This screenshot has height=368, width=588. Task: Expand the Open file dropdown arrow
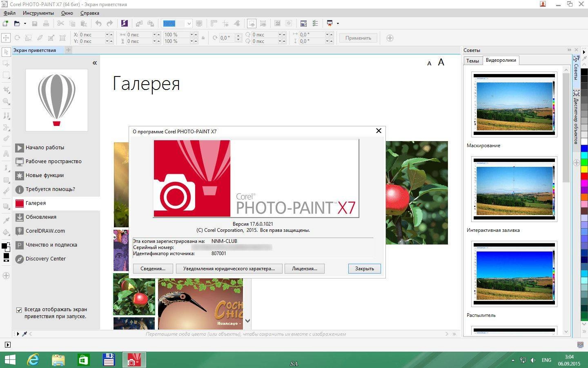(x=25, y=23)
